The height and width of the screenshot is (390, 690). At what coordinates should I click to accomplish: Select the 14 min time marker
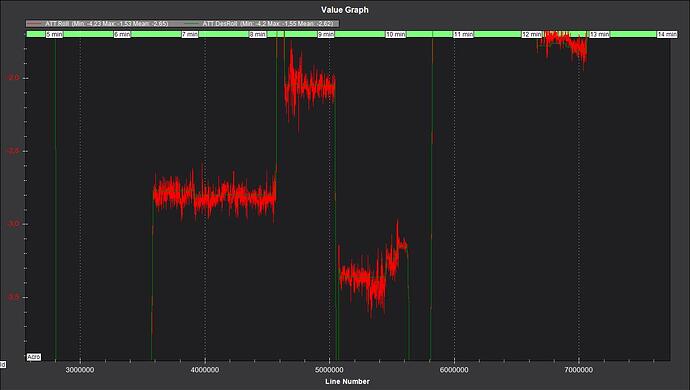(x=667, y=34)
